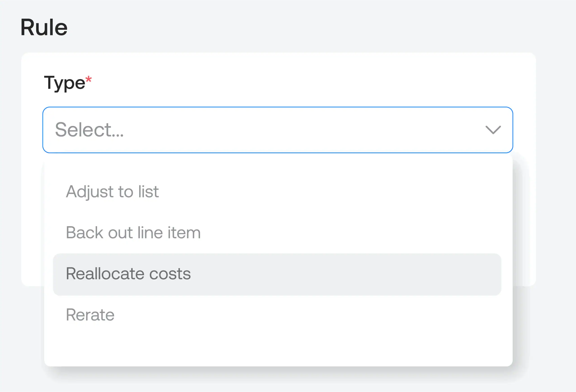Select the "Back out line item" option
Image resolution: width=576 pixels, height=392 pixels.
tap(133, 232)
